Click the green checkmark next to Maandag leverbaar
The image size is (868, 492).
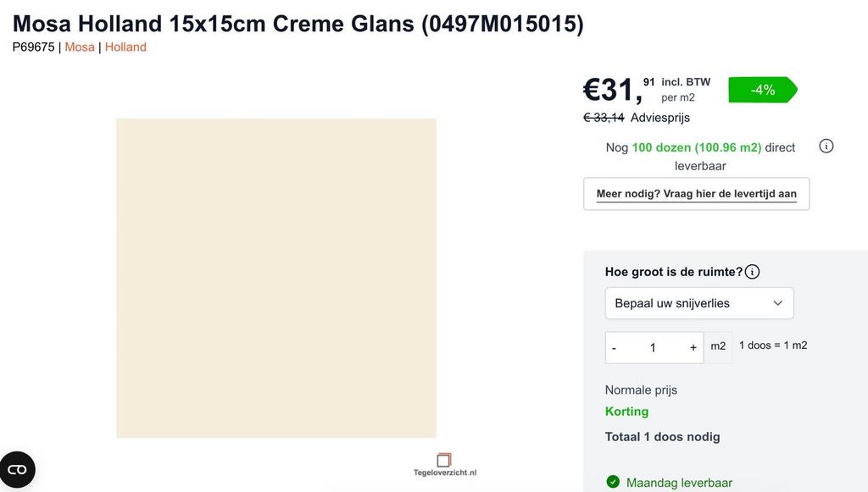pyautogui.click(x=613, y=482)
